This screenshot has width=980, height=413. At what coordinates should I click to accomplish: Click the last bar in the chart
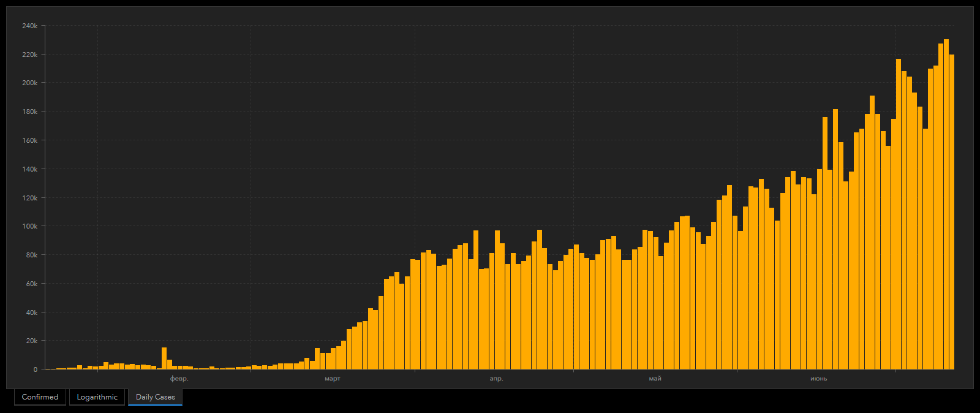tap(952, 212)
